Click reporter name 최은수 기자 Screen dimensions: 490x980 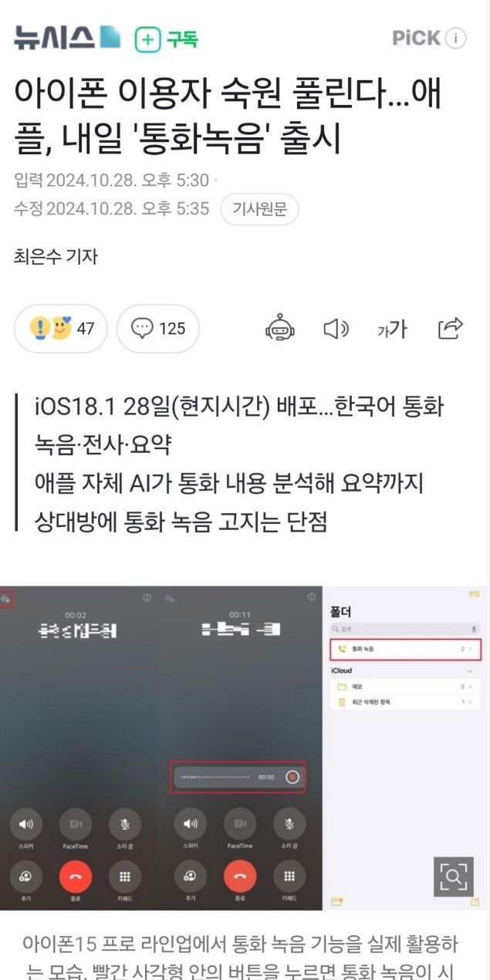point(56,257)
